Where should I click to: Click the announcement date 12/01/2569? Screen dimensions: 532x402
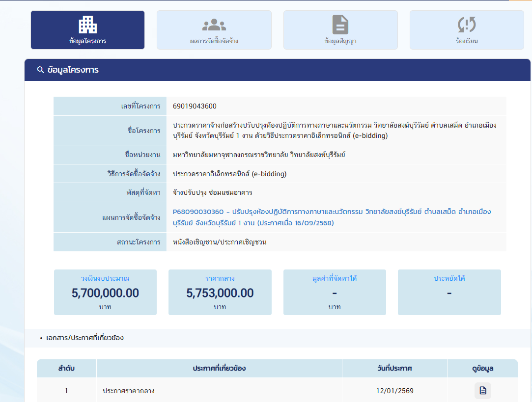[394, 391]
